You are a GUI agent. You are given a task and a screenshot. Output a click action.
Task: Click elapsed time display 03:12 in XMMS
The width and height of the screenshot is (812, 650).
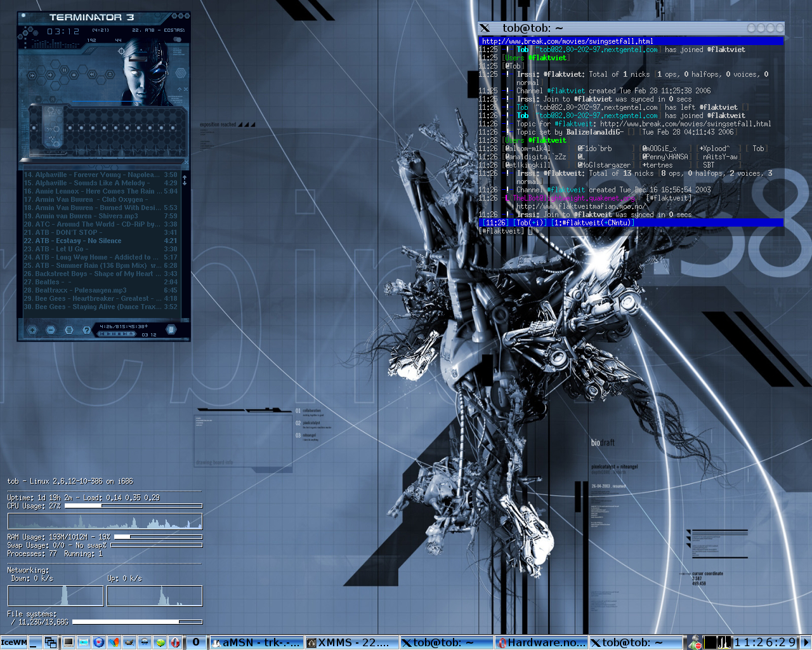tap(63, 31)
